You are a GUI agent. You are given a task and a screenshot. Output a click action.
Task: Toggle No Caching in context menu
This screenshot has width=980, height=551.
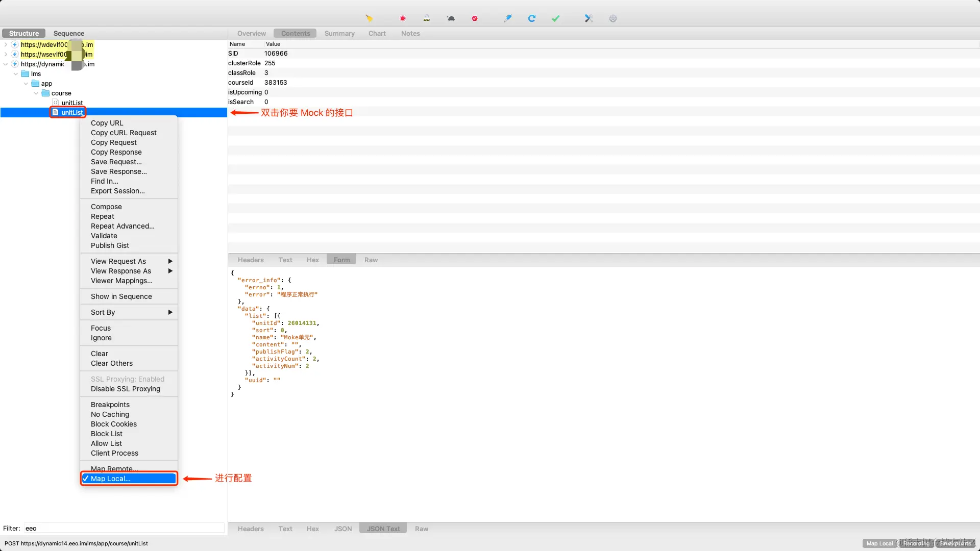tap(129, 414)
